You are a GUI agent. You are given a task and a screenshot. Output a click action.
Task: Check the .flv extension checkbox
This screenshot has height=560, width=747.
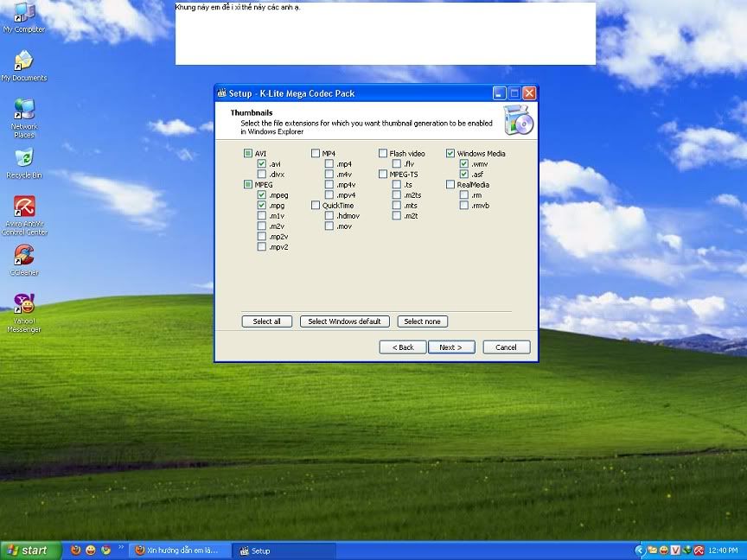pos(397,164)
